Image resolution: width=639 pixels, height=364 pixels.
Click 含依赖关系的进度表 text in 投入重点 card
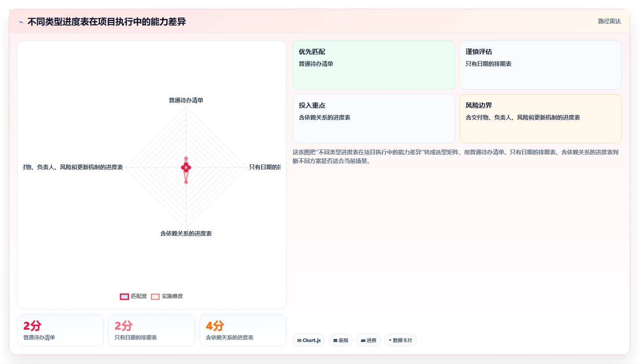point(325,117)
